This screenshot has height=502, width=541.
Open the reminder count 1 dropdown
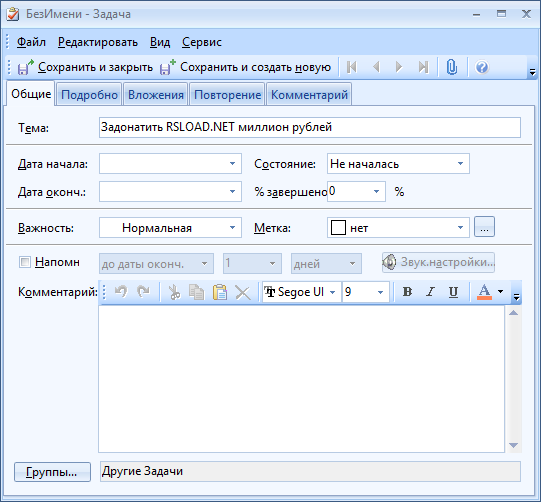pos(272,264)
